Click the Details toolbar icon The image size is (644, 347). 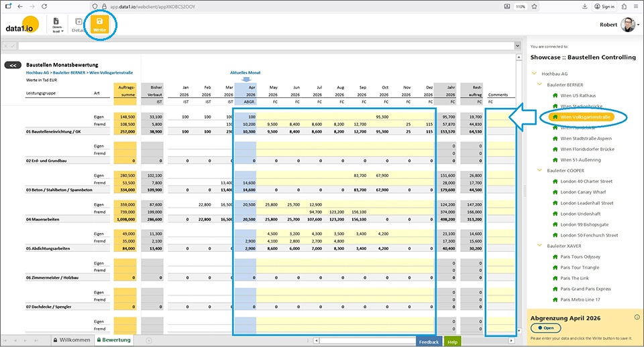[78, 25]
